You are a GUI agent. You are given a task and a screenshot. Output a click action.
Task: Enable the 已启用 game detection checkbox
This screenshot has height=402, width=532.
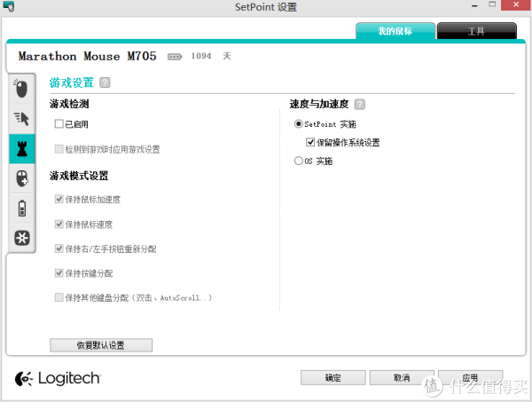pyautogui.click(x=59, y=124)
